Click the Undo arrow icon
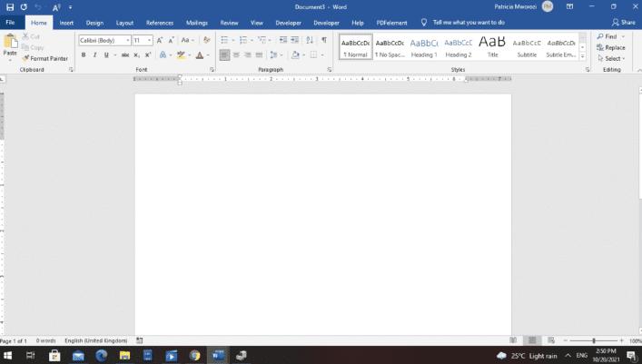This screenshot has height=364, width=642. [38, 7]
